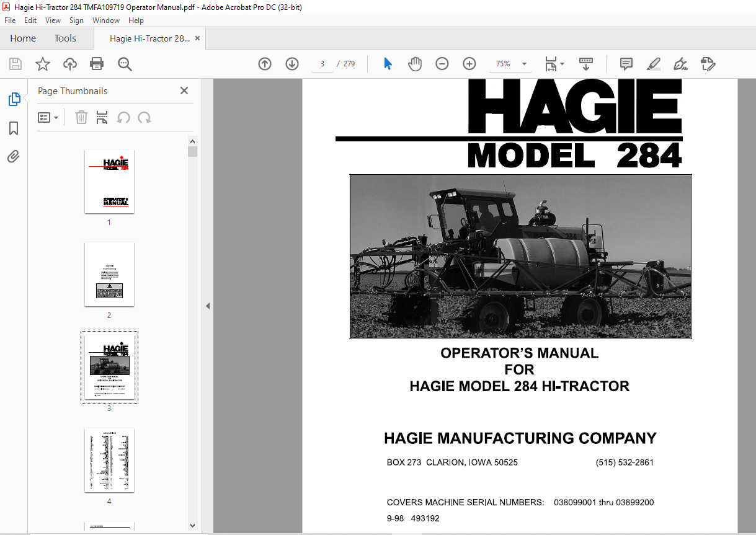Go to next page arrow
Image resolution: width=756 pixels, height=535 pixels.
point(292,64)
